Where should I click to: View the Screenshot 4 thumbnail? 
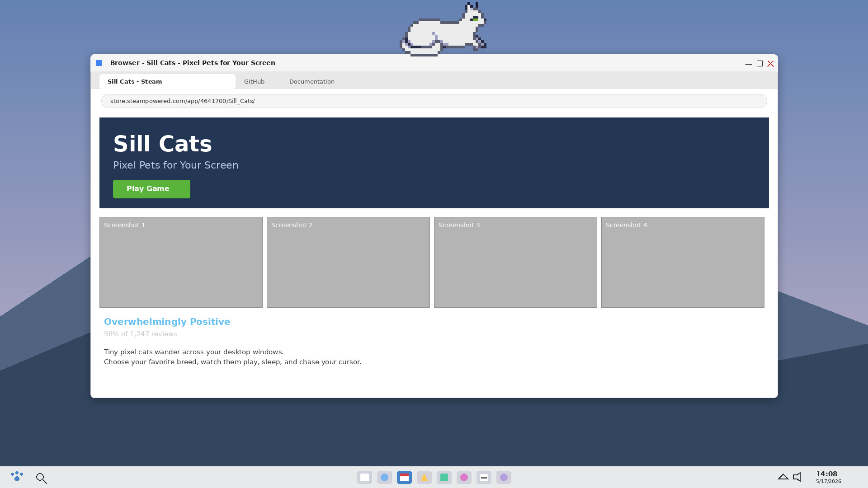(x=683, y=262)
